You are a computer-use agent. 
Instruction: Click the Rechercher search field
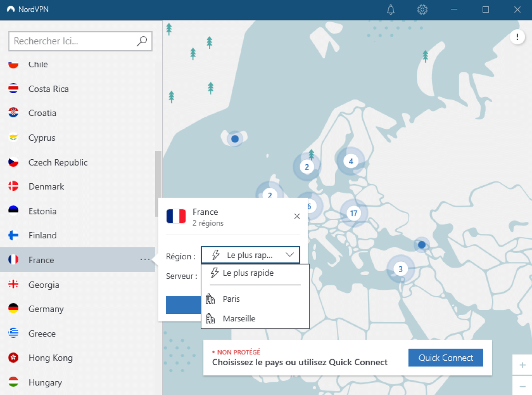tap(71, 41)
